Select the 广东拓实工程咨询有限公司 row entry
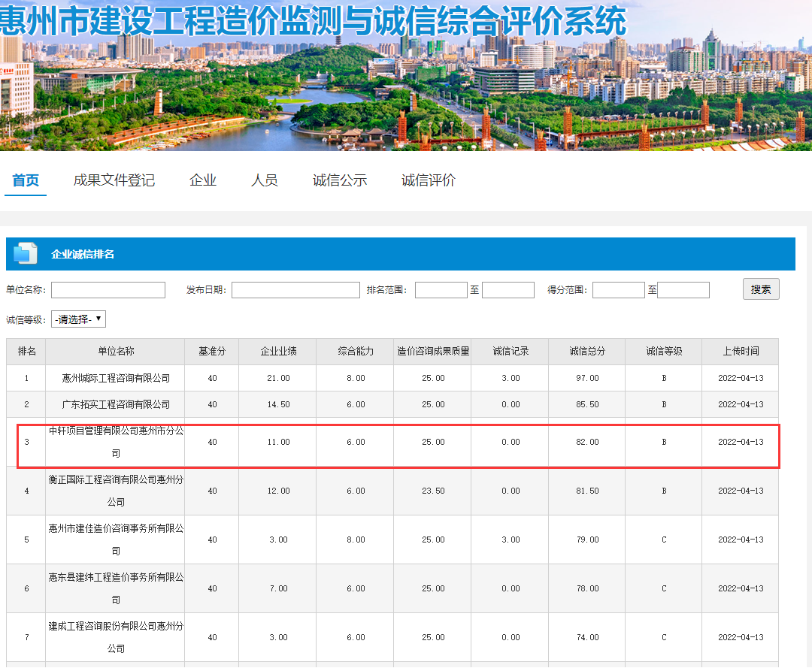Image resolution: width=812 pixels, height=668 pixels. pyautogui.click(x=116, y=404)
